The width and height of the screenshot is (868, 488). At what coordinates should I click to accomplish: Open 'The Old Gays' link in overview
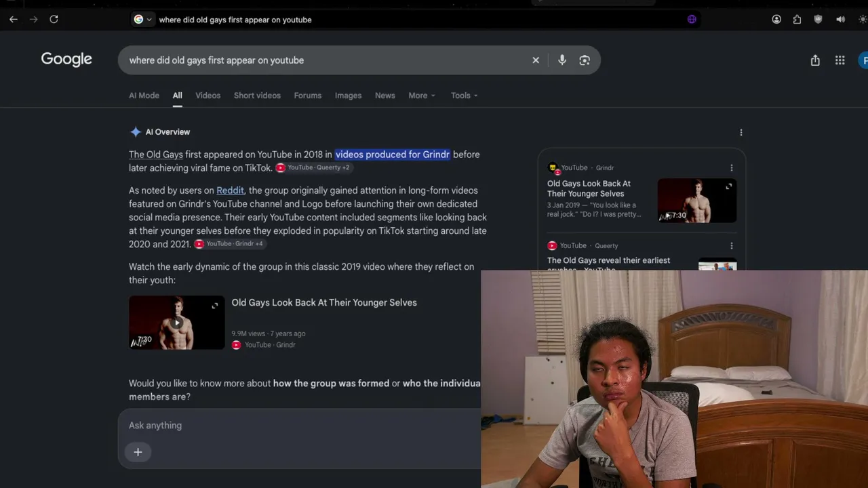(156, 155)
